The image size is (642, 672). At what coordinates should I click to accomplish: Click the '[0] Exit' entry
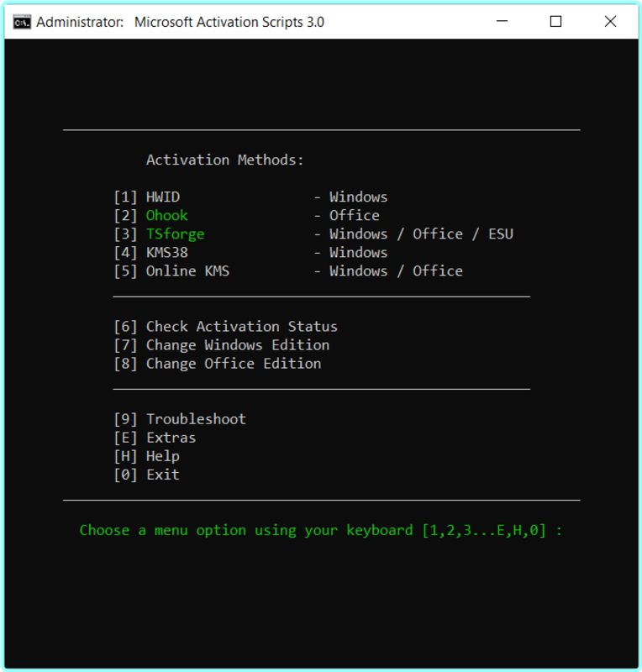tap(147, 475)
